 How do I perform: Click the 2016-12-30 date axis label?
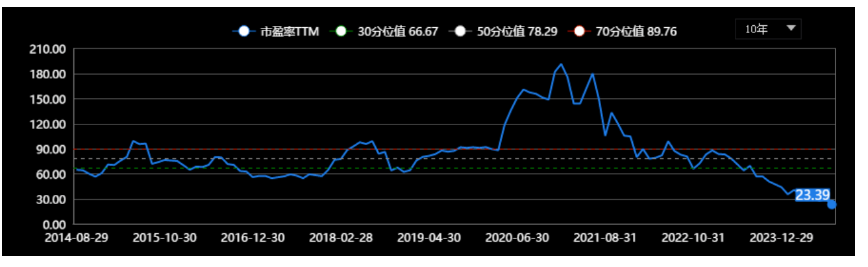253,237
